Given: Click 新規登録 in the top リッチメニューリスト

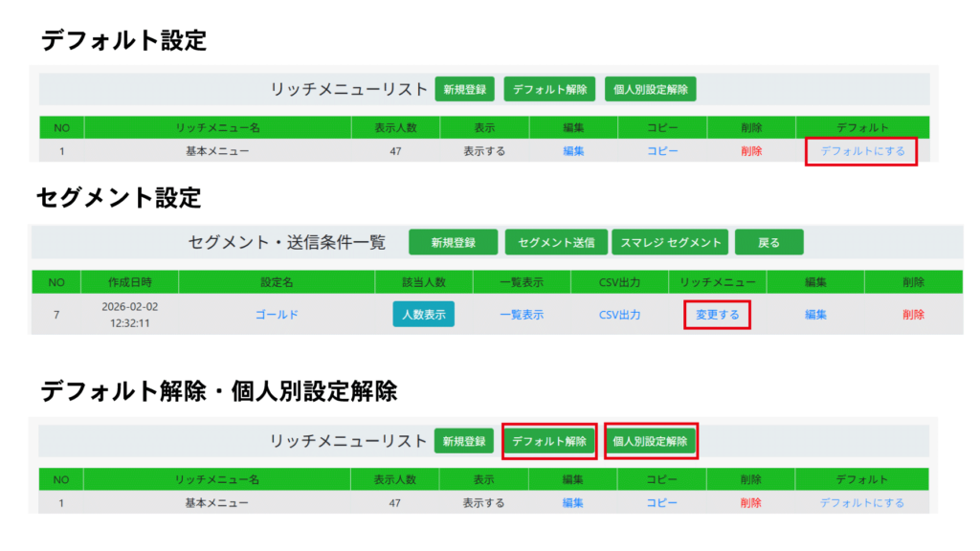Looking at the screenshot, I should [x=464, y=90].
